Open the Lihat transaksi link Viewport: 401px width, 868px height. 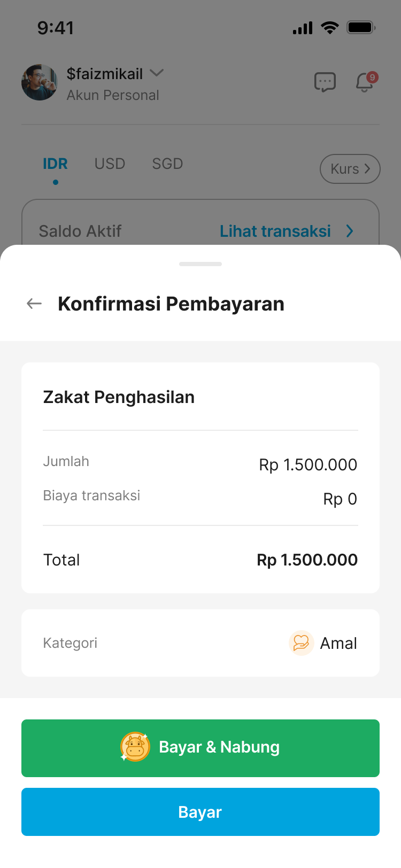point(275,231)
